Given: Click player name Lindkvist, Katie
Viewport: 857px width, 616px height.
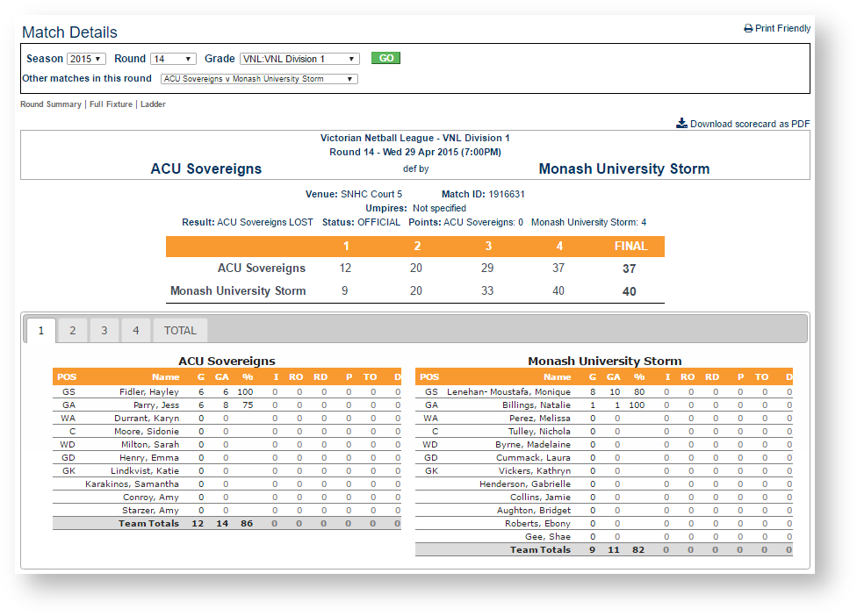Looking at the screenshot, I should point(145,470).
